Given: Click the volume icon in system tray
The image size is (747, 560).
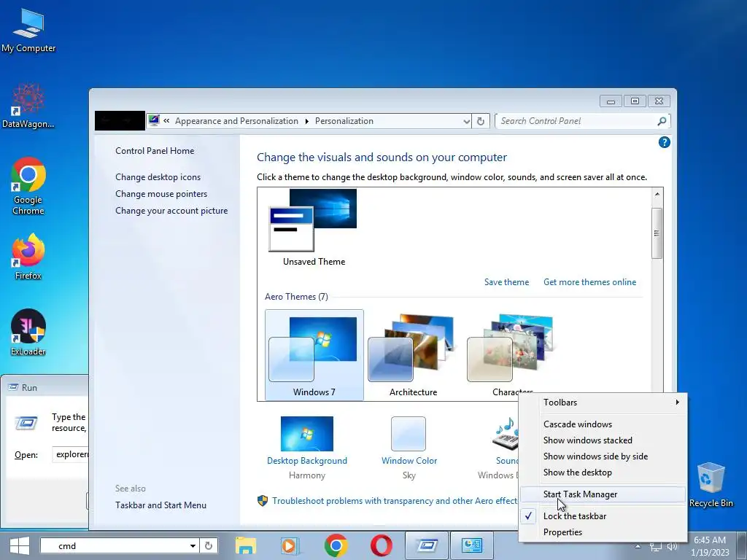Looking at the screenshot, I should tap(672, 547).
